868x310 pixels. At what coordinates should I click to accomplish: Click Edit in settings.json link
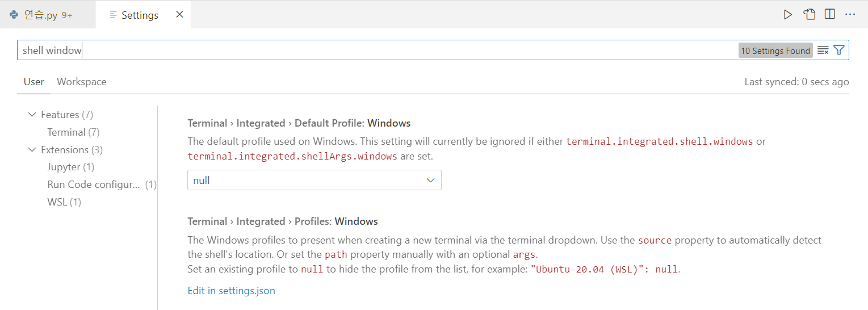click(x=231, y=291)
